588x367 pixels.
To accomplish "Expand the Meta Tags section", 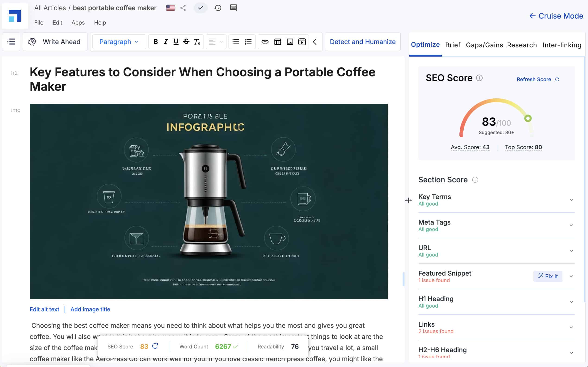I will pos(571,225).
